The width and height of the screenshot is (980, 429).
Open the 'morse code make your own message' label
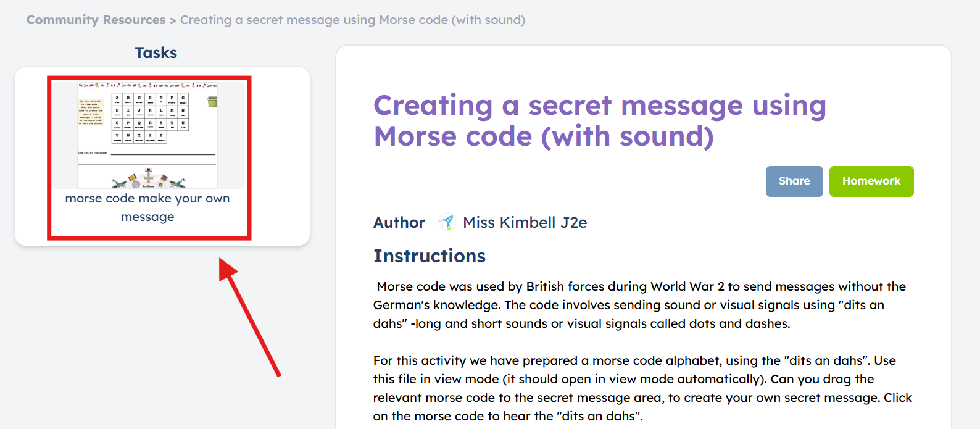(147, 207)
